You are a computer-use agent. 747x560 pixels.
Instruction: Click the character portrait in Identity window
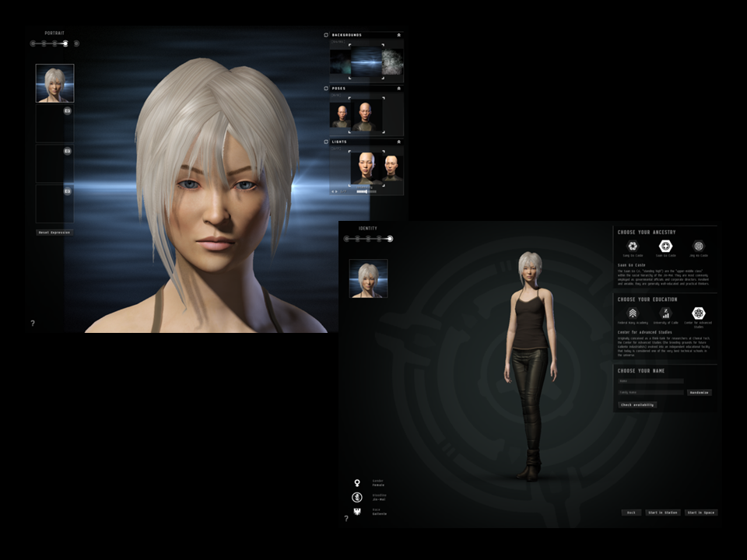[x=368, y=278]
